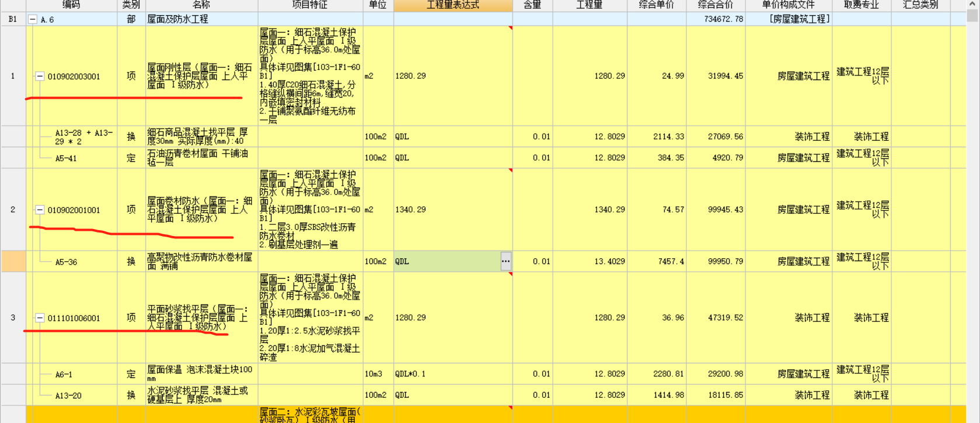
Task: Collapse item 010902001001 sub-rows
Action: tap(40, 210)
